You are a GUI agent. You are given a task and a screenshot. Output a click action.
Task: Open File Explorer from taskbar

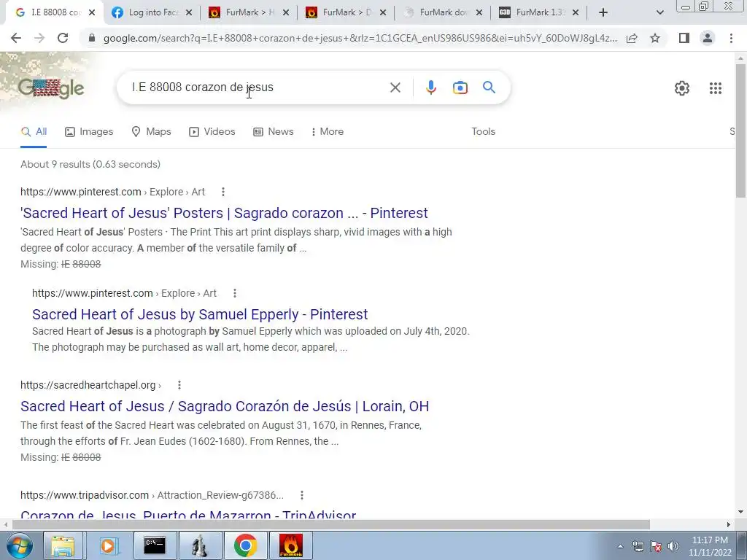coord(63,545)
